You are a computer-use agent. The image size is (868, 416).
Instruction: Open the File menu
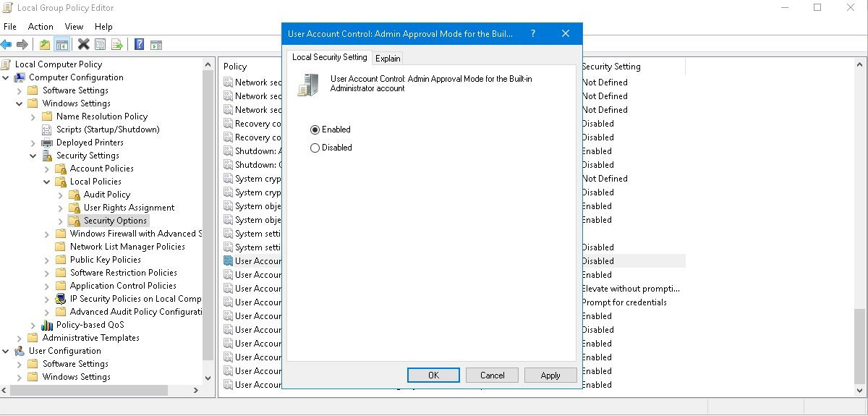[x=10, y=27]
